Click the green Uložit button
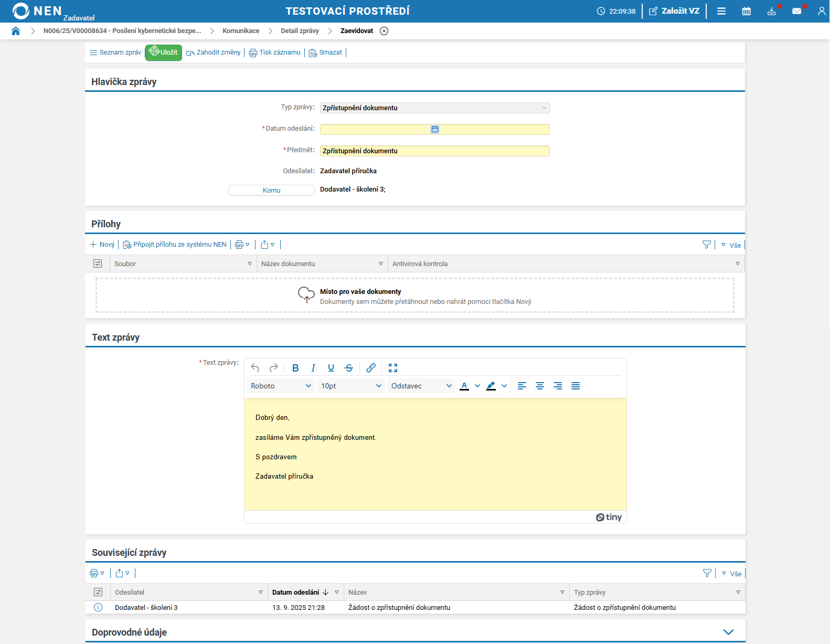Viewport: 830px width, 644px height. point(164,52)
